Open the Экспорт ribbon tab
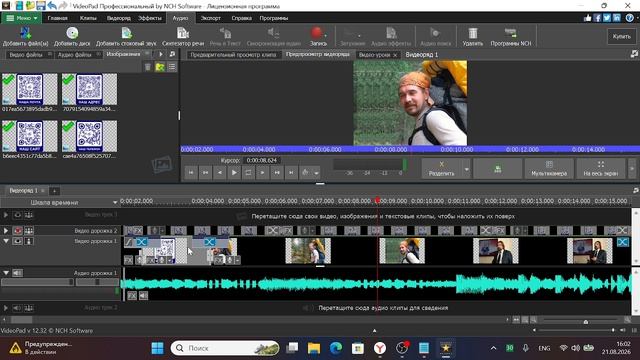640x360 pixels. coord(211,18)
